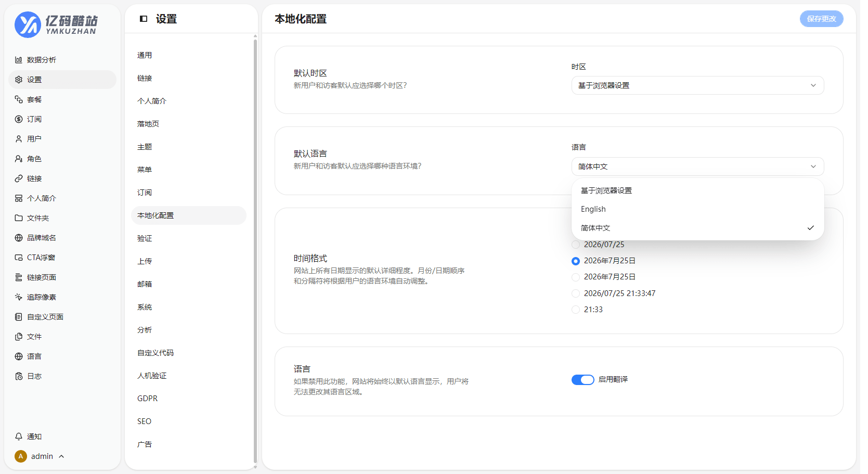Collapse the 语言 dropdown showing 简体中文
The image size is (868, 474).
[698, 166]
